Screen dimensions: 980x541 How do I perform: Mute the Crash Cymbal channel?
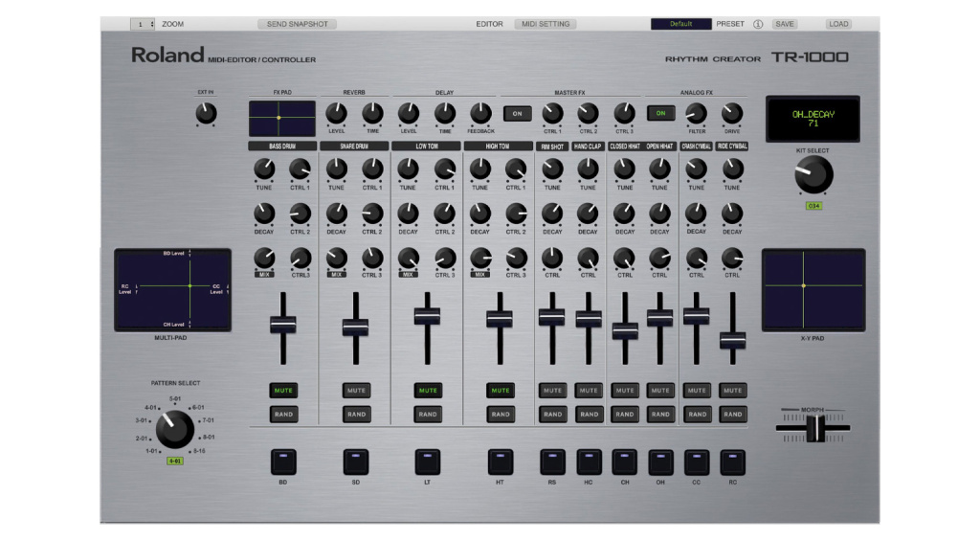click(x=697, y=391)
